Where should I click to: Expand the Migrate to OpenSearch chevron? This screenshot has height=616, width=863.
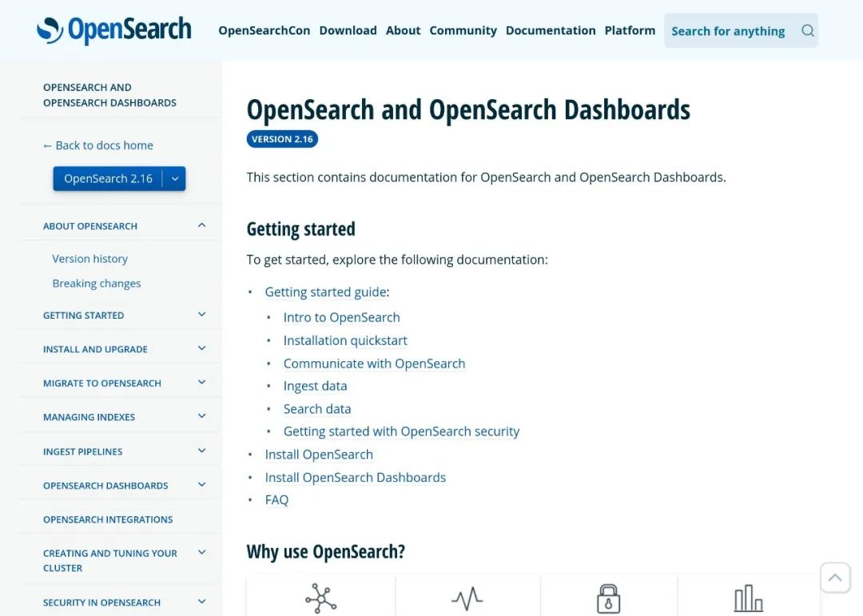tap(201, 382)
